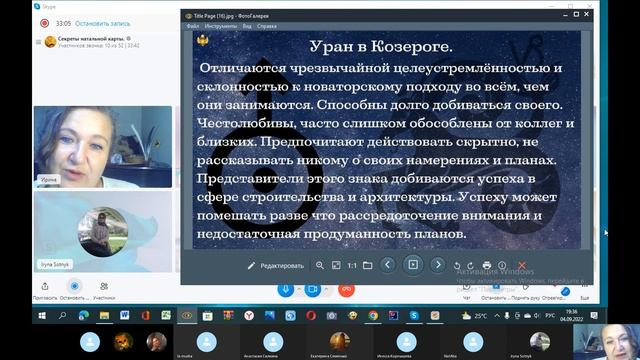End the Skype call
This screenshot has height=360, width=640.
[x=347, y=290]
